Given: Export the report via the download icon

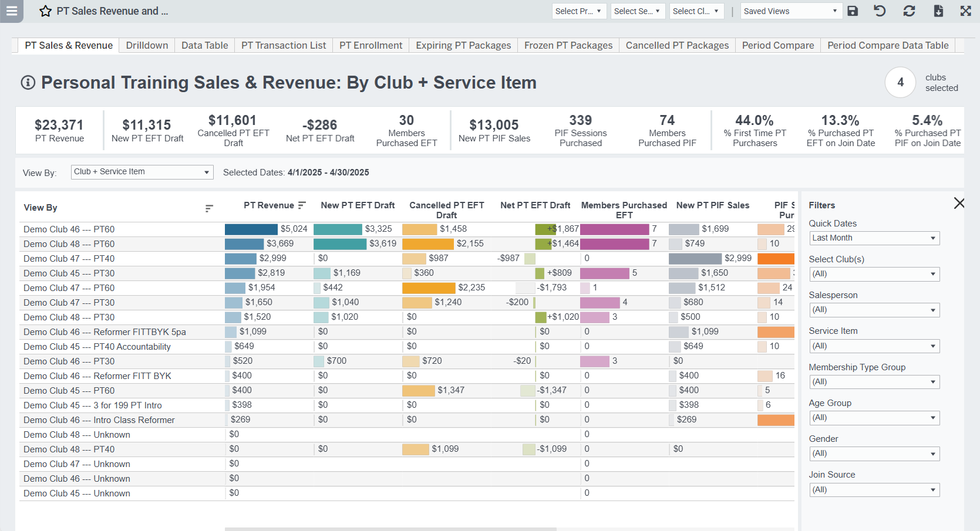Looking at the screenshot, I should 938,11.
